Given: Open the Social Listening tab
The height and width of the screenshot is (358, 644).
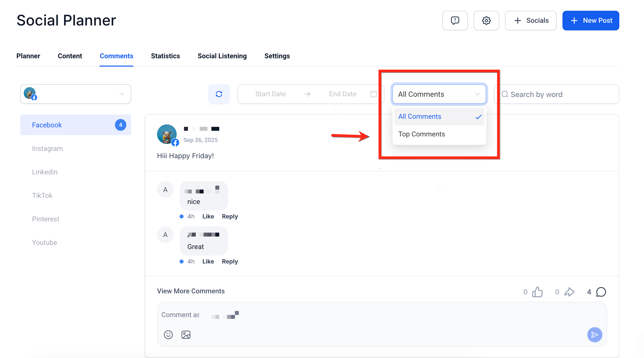Looking at the screenshot, I should (x=222, y=56).
